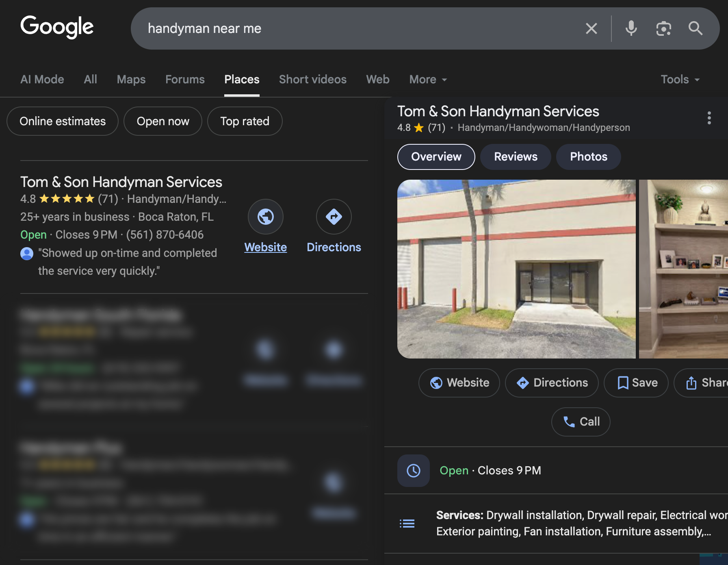The image size is (728, 565).
Task: Click the panel title Tom & Son Handyman Services
Action: coord(498,111)
